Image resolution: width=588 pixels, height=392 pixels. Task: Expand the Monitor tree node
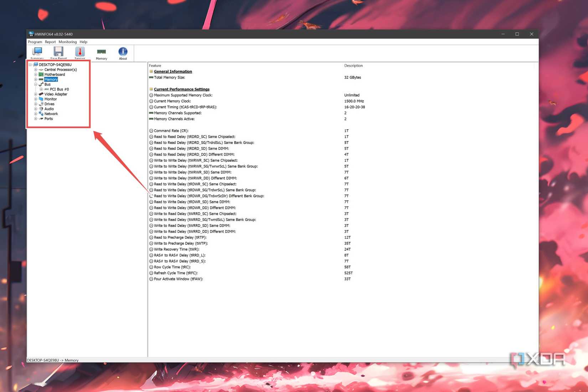(36, 99)
